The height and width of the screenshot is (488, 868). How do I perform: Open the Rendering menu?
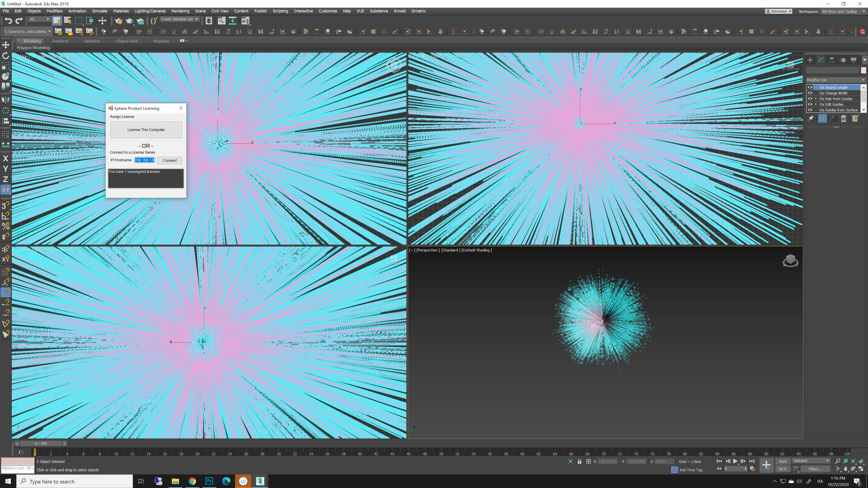(180, 11)
